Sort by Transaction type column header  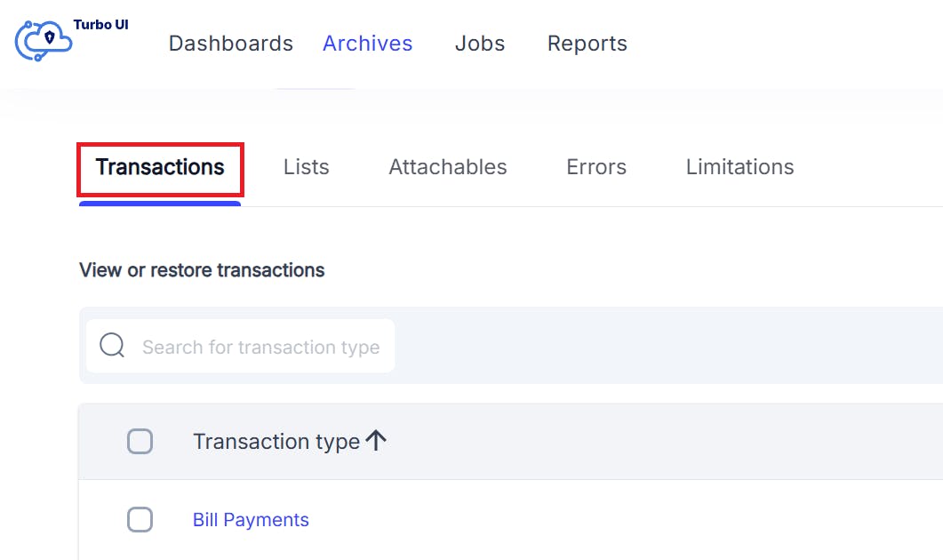pyautogui.click(x=276, y=442)
